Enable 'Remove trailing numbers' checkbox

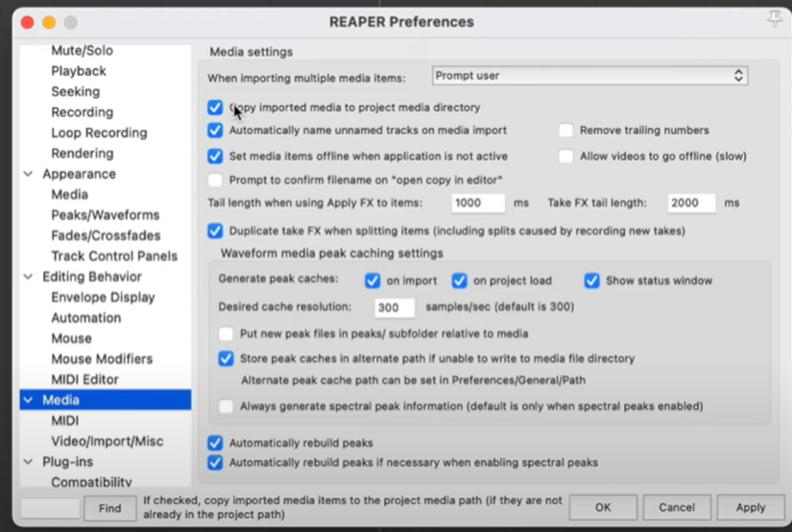tap(566, 131)
